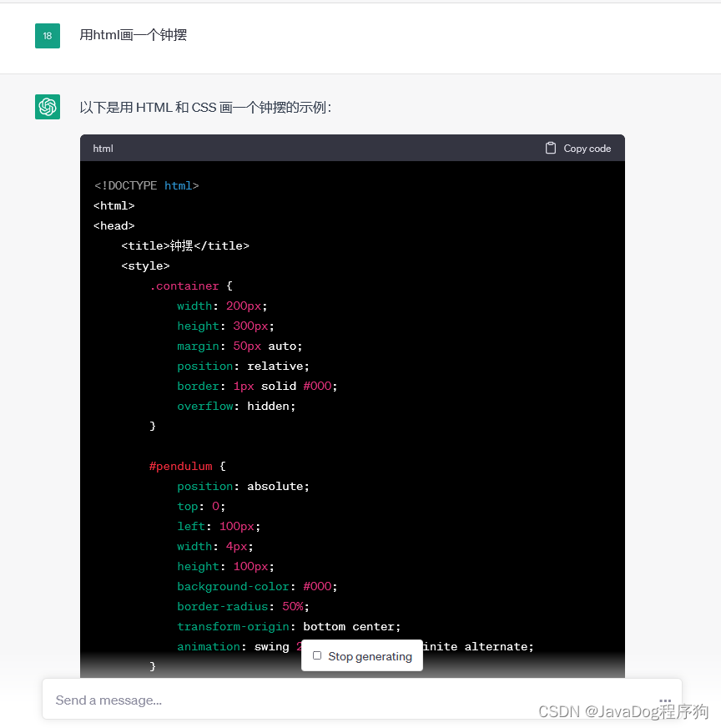Click the position: absolute line

243,487
